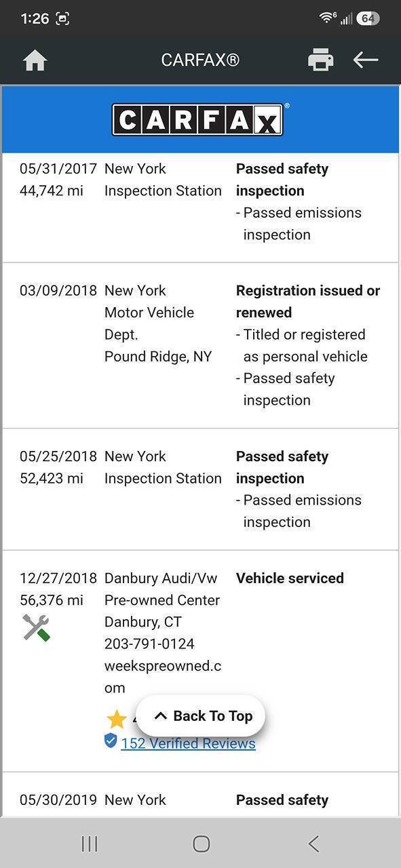401x868 pixels.
Task: Select the 12/27/2018 Vehicle serviced entry
Action: click(200, 661)
